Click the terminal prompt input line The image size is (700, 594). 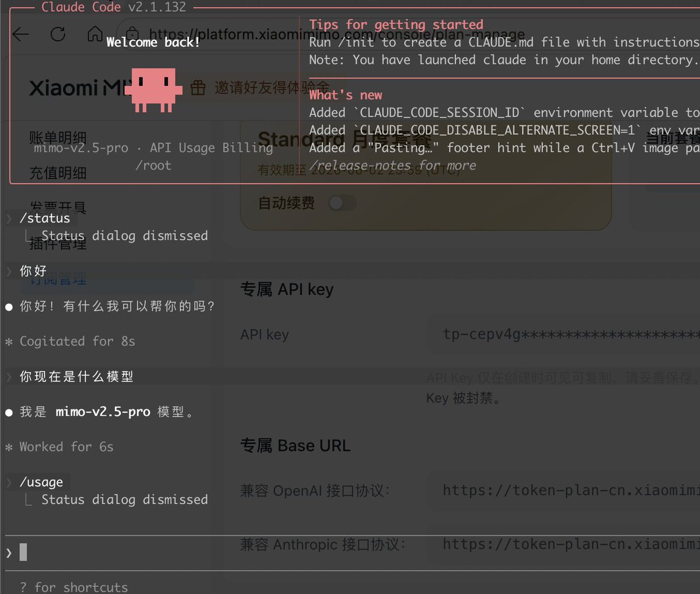(x=353, y=553)
